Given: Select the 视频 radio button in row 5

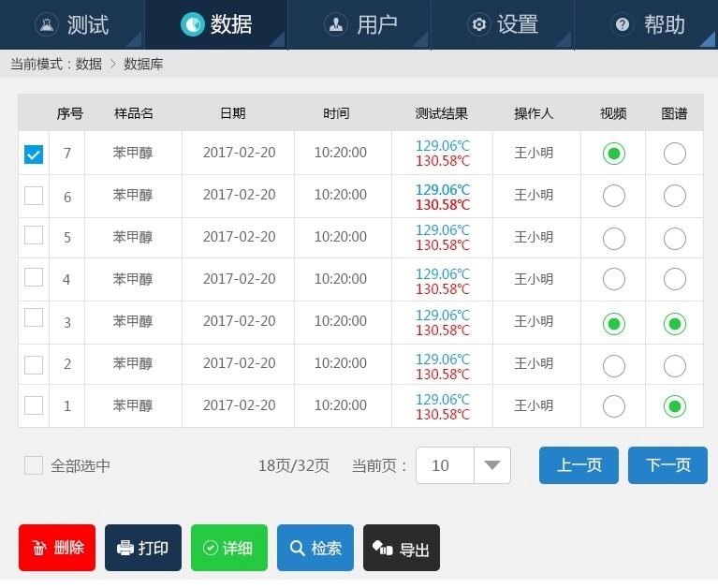Looking at the screenshot, I should [613, 238].
